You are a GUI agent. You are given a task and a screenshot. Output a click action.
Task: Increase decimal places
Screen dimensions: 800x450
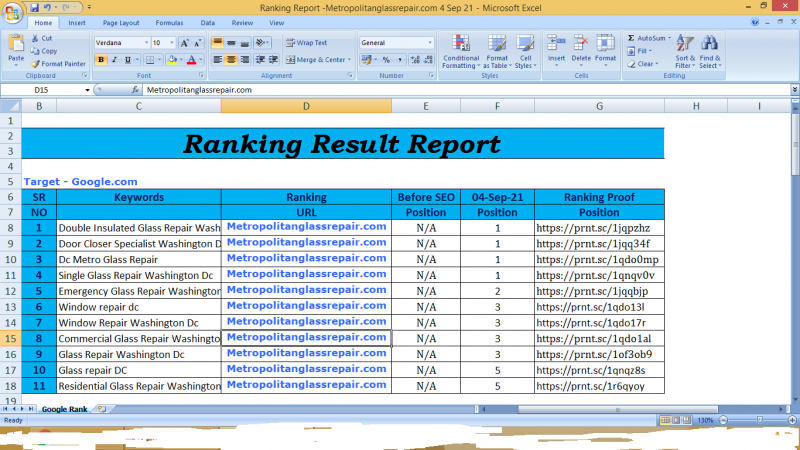(x=415, y=60)
